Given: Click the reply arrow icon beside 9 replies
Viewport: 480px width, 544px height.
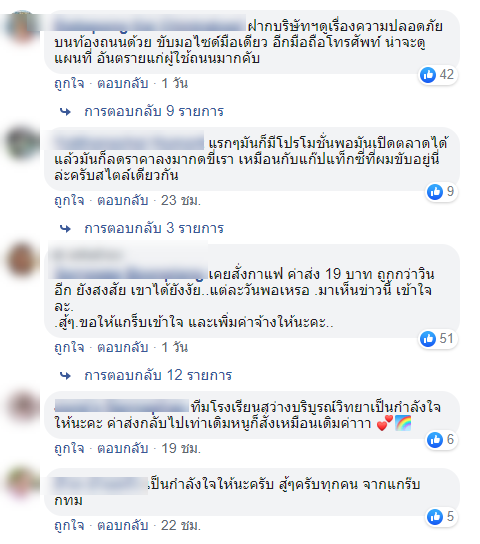Looking at the screenshot, I should click(65, 112).
